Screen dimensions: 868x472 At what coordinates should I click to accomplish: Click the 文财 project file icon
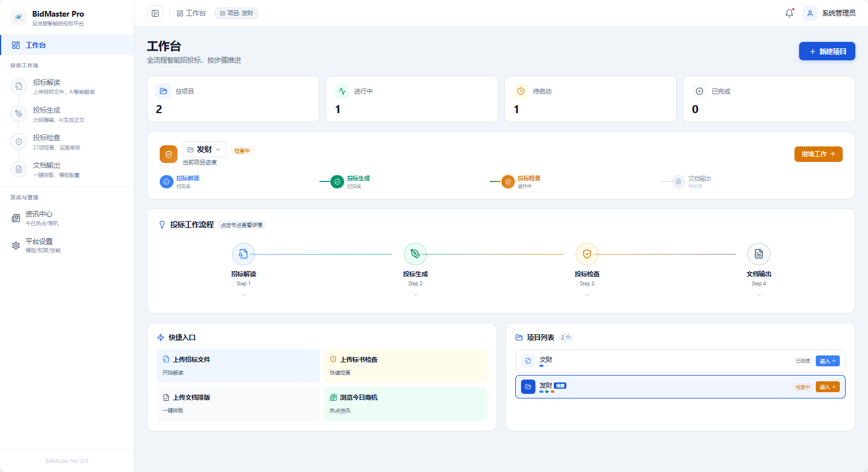(x=528, y=361)
